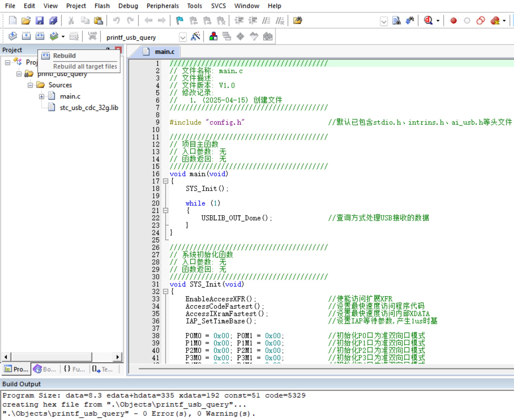
Task: Open a file with the folder icon
Action: click(x=26, y=21)
